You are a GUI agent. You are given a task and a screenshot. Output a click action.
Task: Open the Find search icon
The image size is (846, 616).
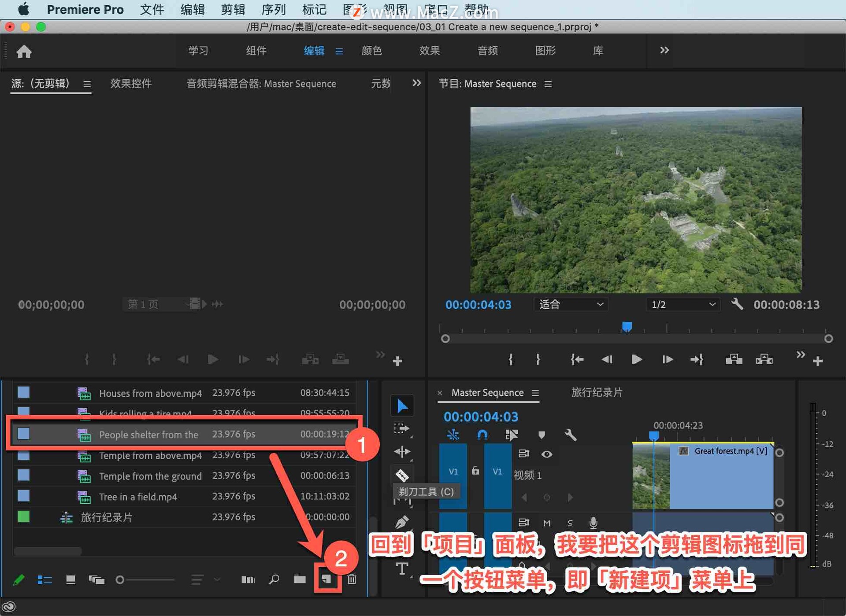[274, 579]
